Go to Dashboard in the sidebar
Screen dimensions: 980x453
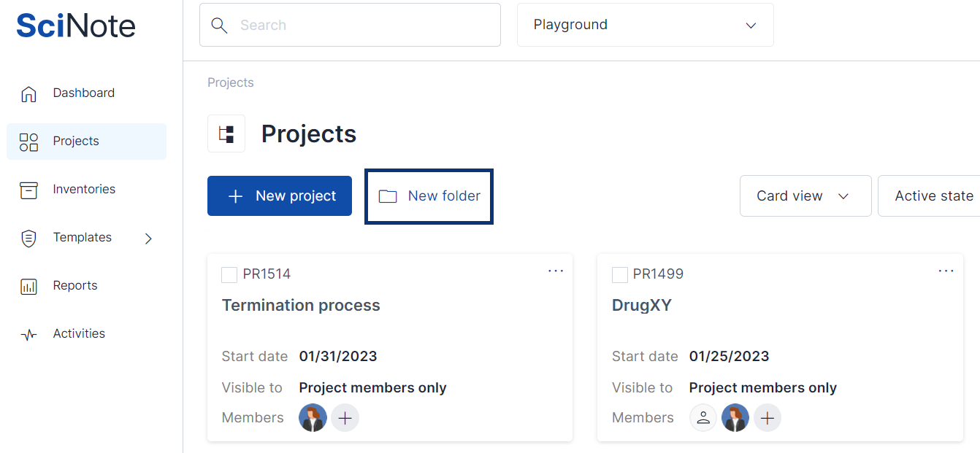[x=83, y=93]
